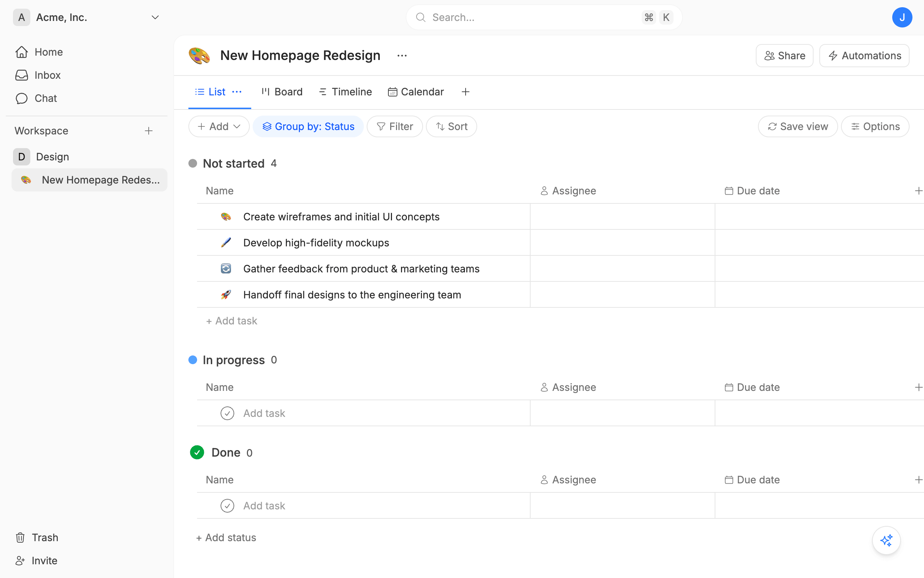Focus the Search field
924x578 pixels.
point(544,17)
